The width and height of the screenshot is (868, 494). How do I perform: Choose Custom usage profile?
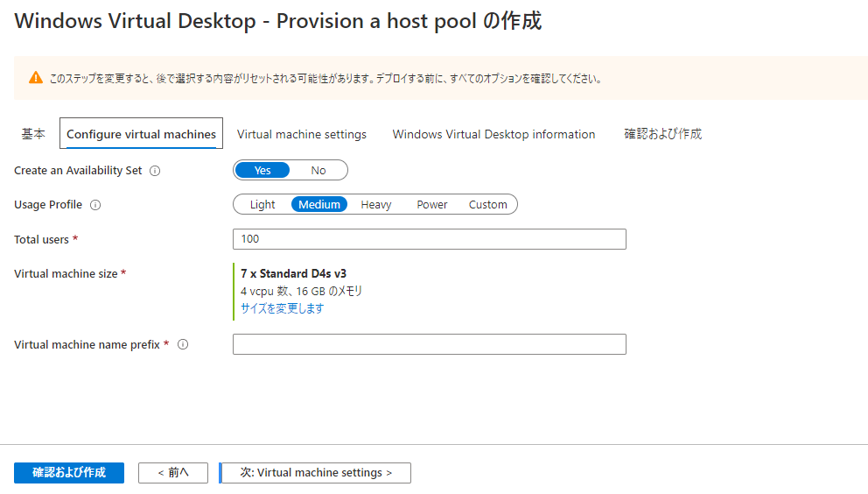pyautogui.click(x=487, y=205)
